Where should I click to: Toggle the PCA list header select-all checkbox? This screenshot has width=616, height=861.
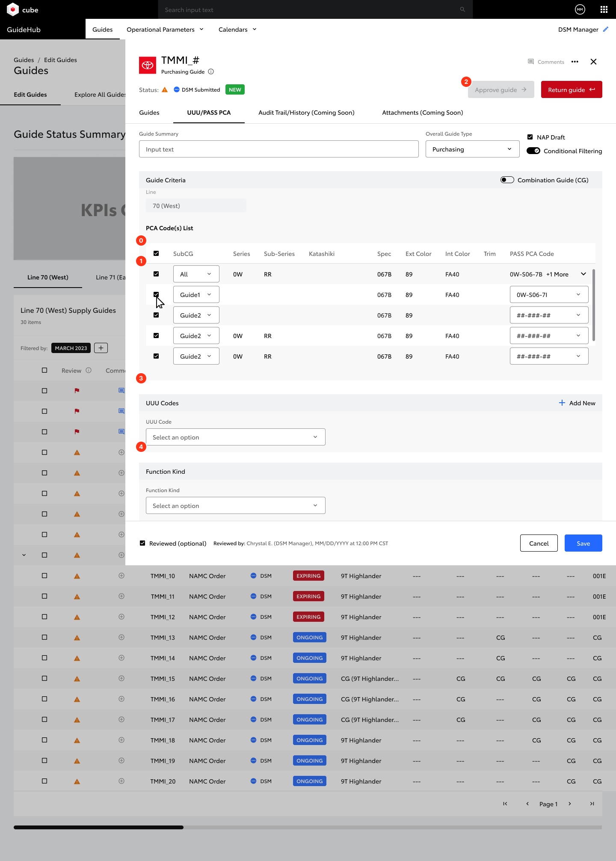(156, 253)
